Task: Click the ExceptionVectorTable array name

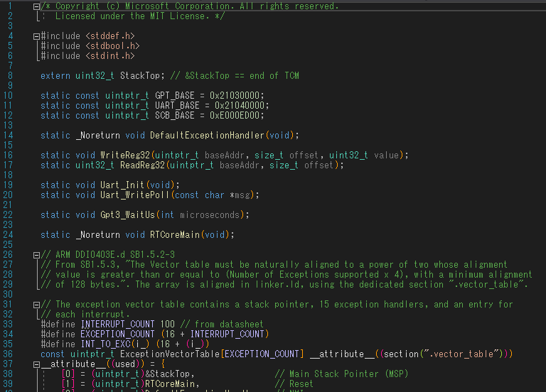Action: (170, 354)
